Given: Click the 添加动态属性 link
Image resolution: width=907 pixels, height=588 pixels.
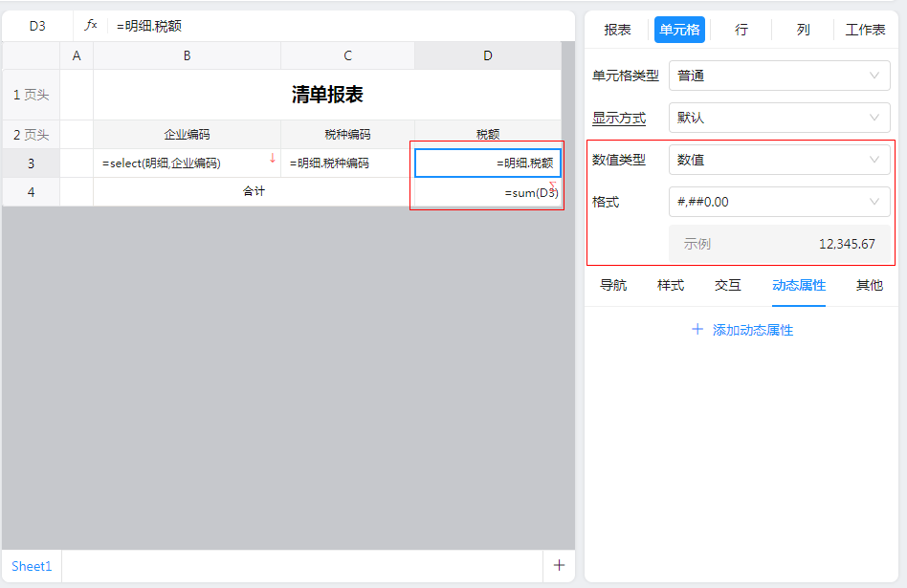Looking at the screenshot, I should click(x=752, y=330).
